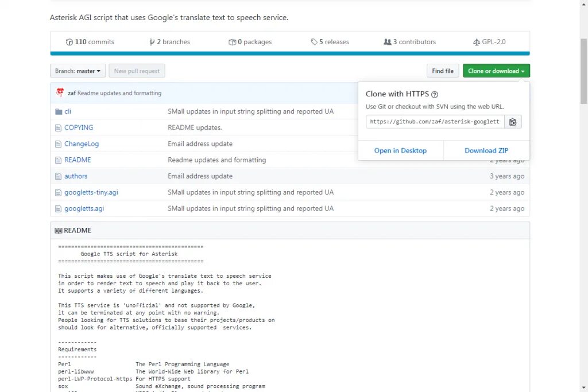Click the zaf author name
This screenshot has height=392, width=588.
point(72,93)
